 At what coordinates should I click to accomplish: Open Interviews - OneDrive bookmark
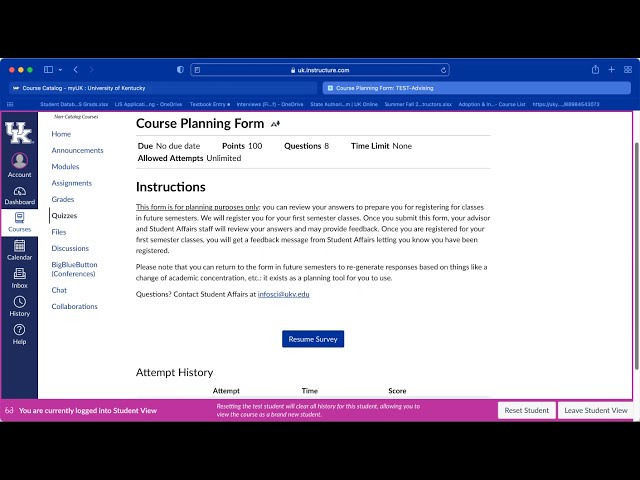click(x=270, y=104)
